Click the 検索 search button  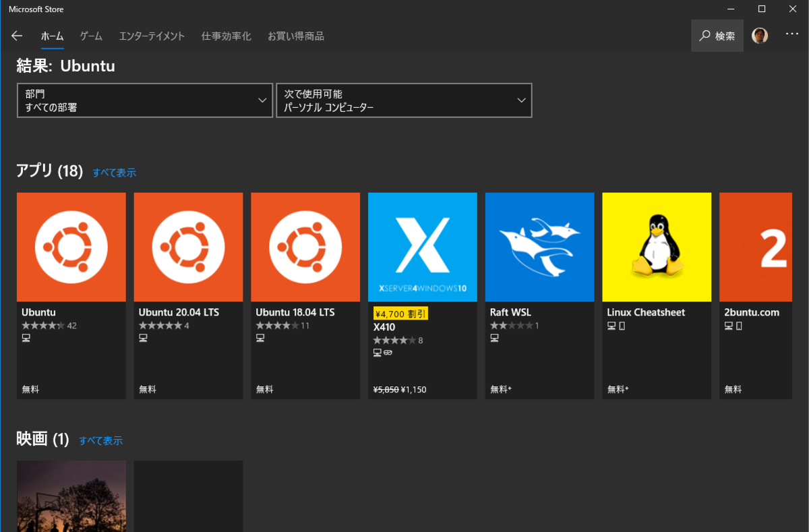[717, 36]
